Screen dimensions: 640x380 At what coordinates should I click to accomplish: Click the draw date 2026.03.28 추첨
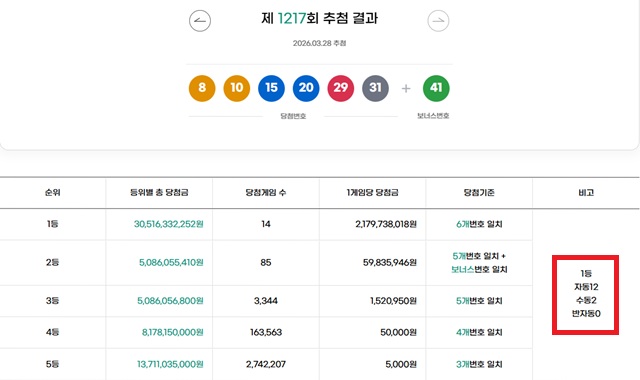(x=319, y=43)
